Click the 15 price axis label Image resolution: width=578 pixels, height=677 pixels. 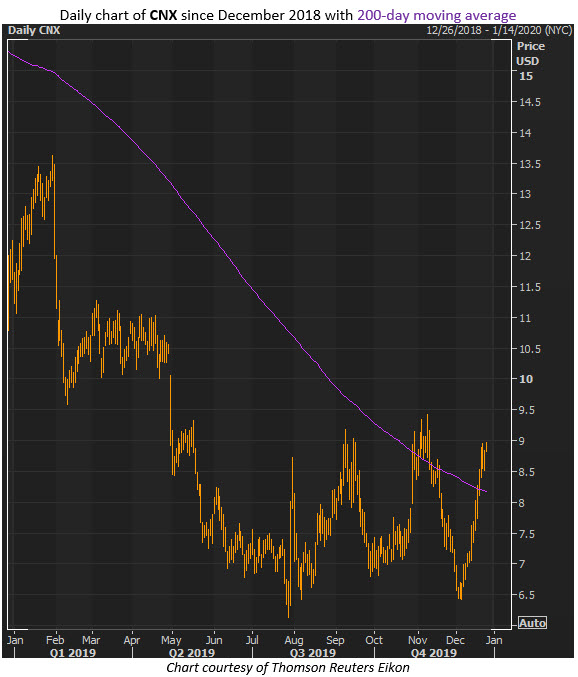pyautogui.click(x=526, y=76)
